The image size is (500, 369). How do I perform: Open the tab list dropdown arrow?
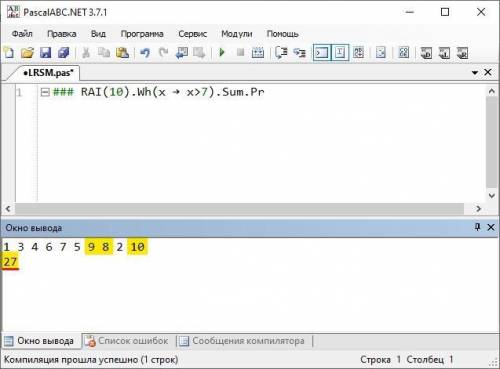[475, 72]
